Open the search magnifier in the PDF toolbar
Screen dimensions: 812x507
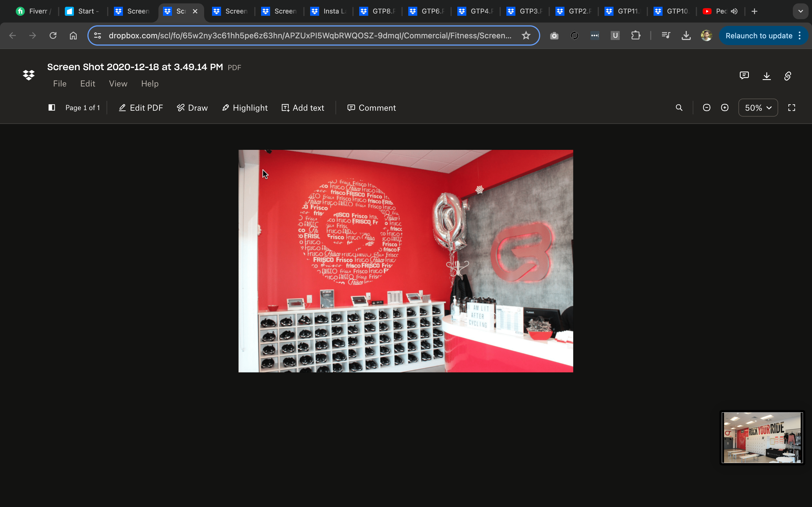click(x=679, y=108)
